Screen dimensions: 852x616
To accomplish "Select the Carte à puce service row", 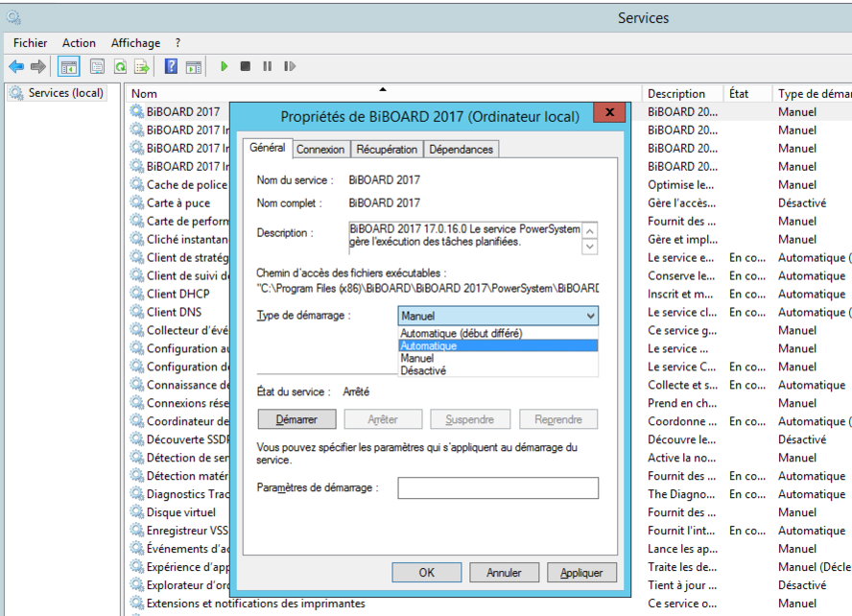I will (178, 203).
